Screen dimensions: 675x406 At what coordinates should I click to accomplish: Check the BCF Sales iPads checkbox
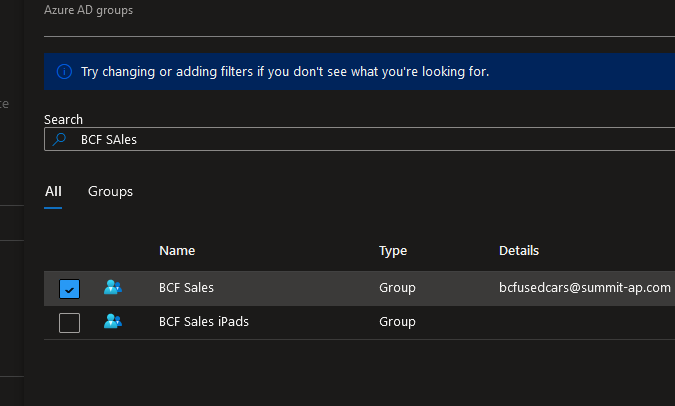[69, 322]
